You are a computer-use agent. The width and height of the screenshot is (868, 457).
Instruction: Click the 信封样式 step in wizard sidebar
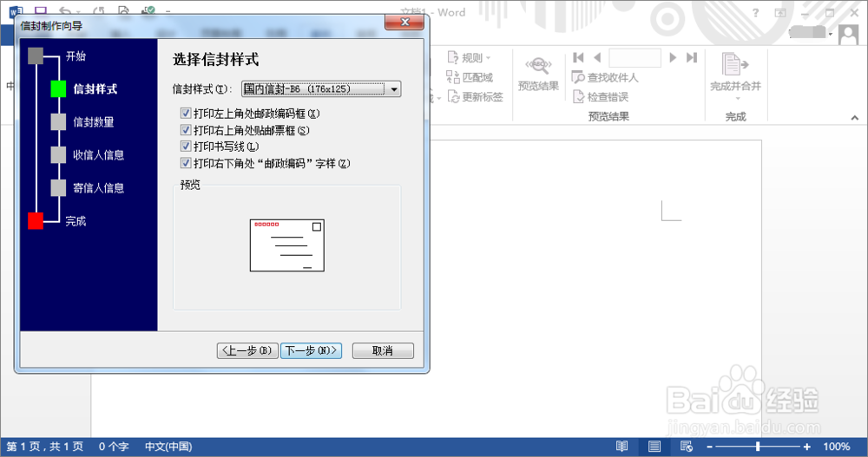point(95,89)
